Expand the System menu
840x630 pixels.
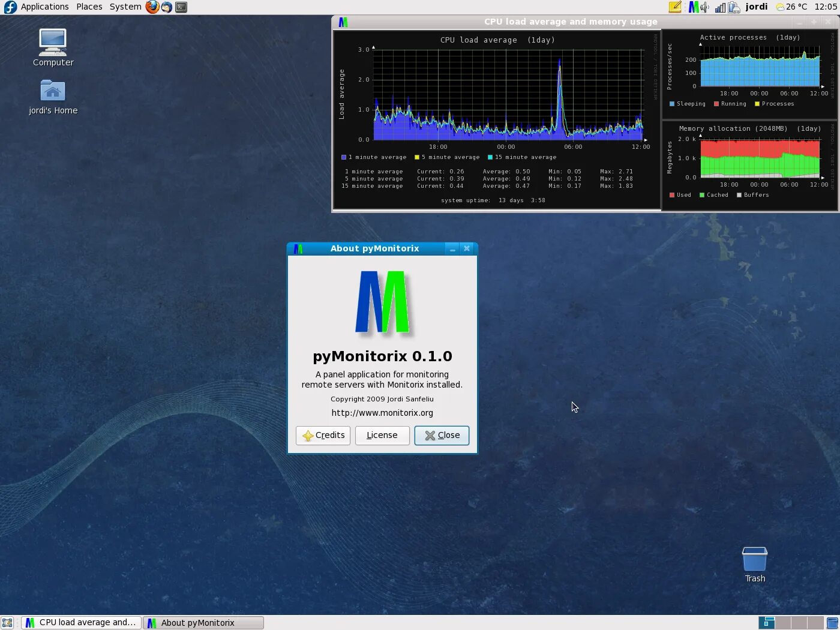[x=125, y=7]
